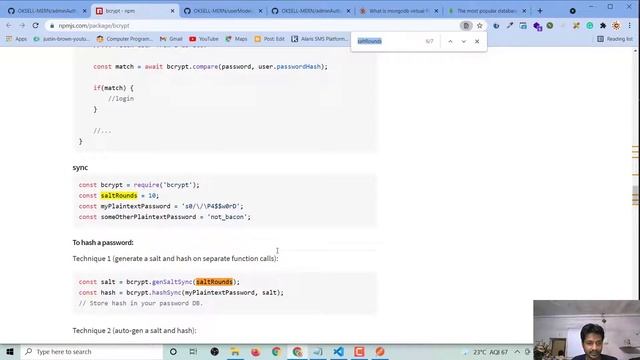
Task: Open Visual Studio Code from taskbar
Action: coord(338,351)
